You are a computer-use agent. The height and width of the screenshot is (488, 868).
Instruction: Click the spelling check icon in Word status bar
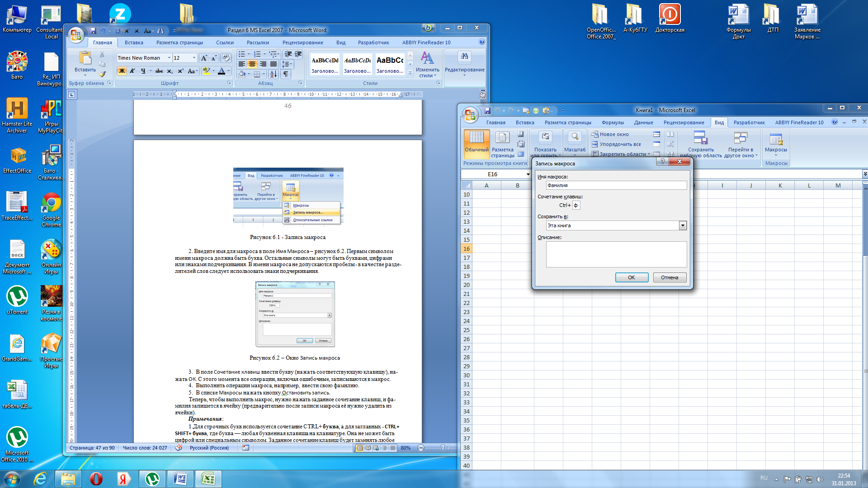point(179,448)
